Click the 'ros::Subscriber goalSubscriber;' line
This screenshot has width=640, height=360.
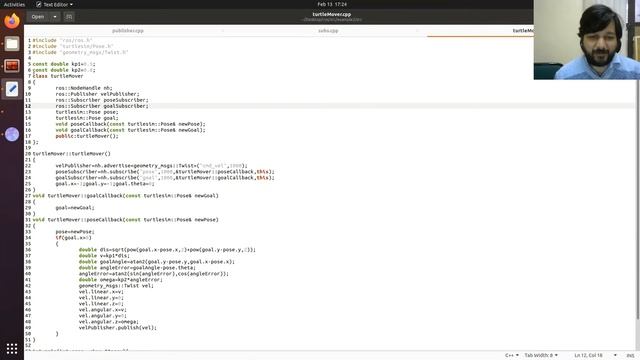tap(102, 106)
